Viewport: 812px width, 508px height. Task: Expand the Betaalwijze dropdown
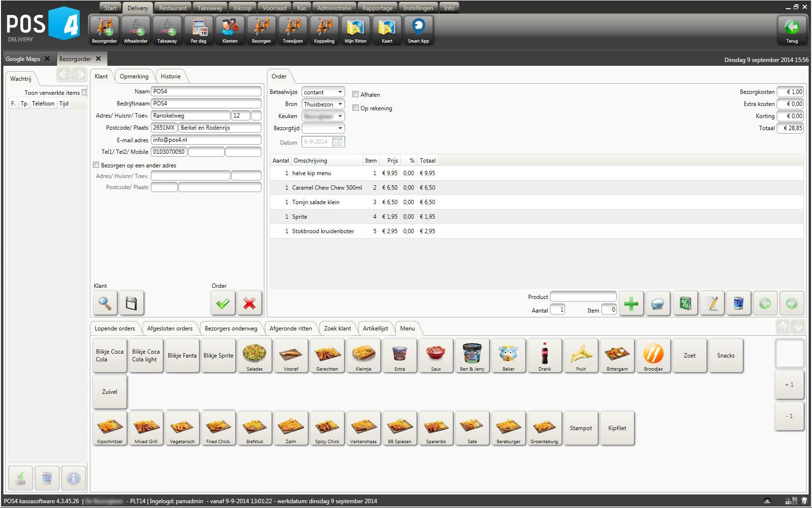click(x=340, y=92)
